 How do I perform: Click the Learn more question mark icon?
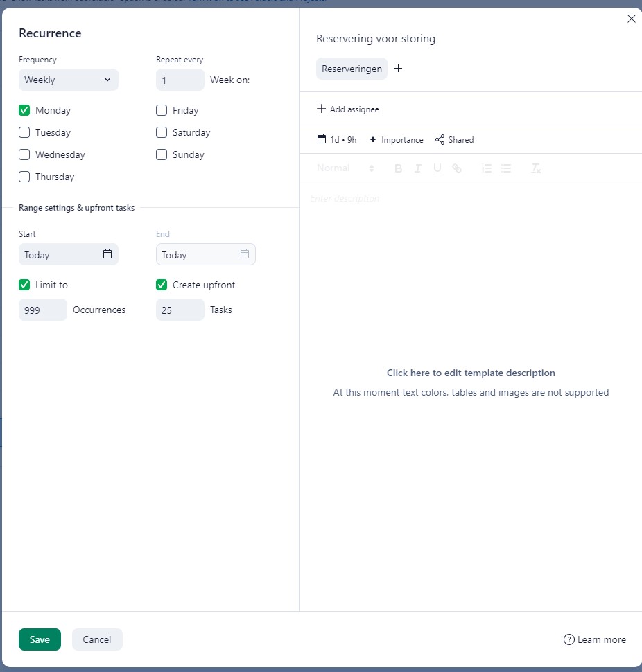[x=569, y=639]
